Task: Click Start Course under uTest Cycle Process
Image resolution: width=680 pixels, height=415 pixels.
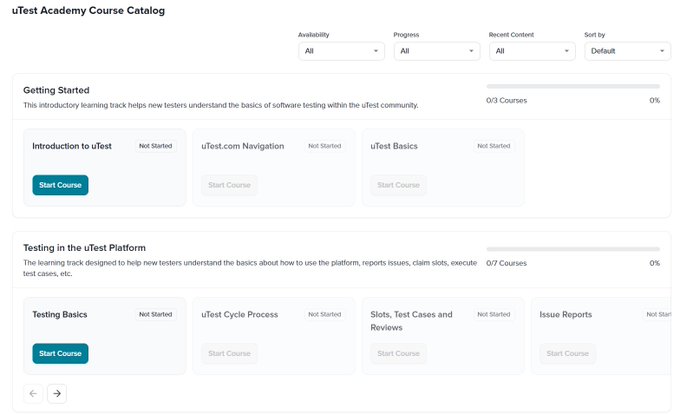Action: [x=229, y=353]
